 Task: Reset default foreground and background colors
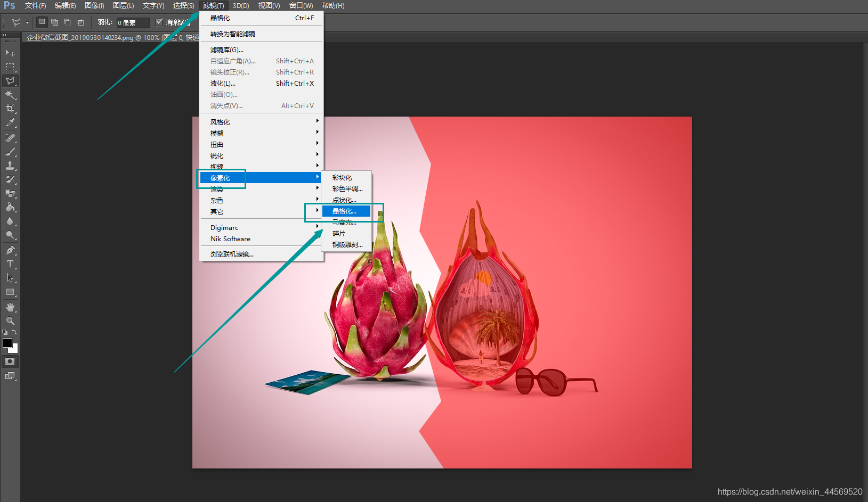point(5,332)
